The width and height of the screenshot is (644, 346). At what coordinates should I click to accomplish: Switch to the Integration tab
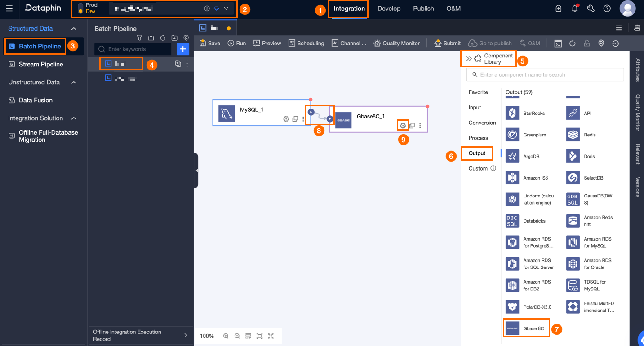click(x=349, y=9)
